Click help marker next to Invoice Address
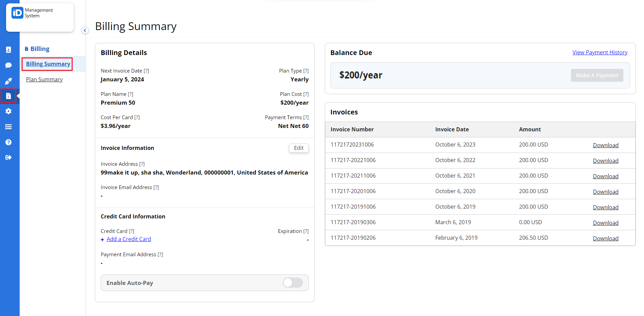Image resolution: width=644 pixels, height=316 pixels. coord(142,164)
